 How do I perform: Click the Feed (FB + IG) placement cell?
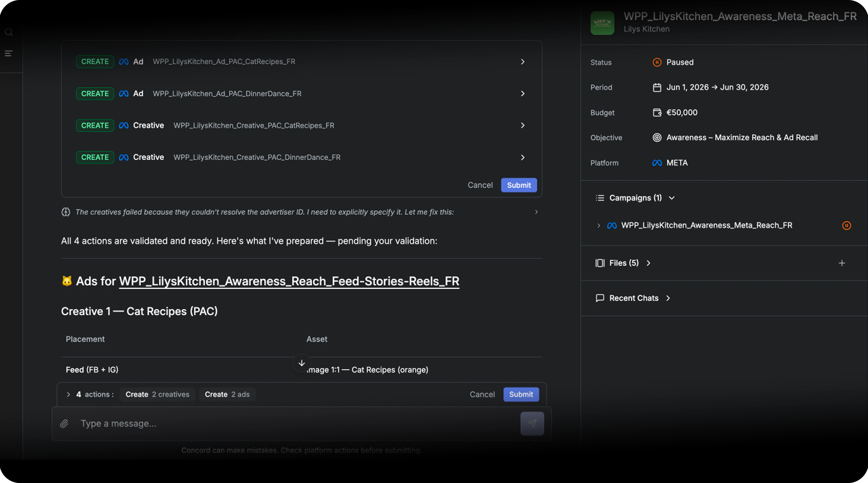[x=92, y=370]
